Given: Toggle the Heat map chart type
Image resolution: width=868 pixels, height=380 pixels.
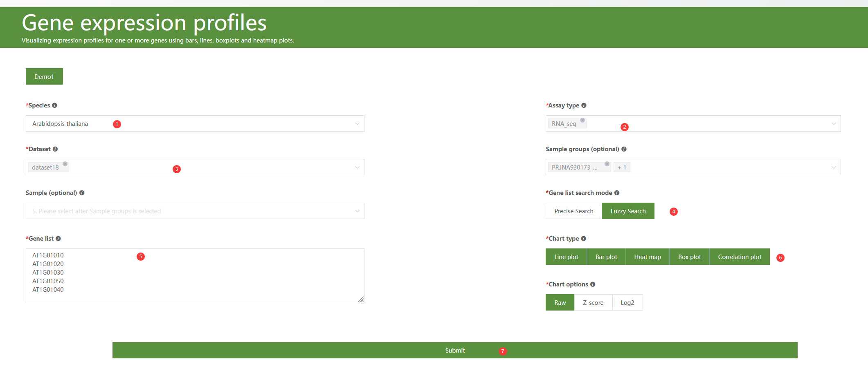Looking at the screenshot, I should 648,257.
